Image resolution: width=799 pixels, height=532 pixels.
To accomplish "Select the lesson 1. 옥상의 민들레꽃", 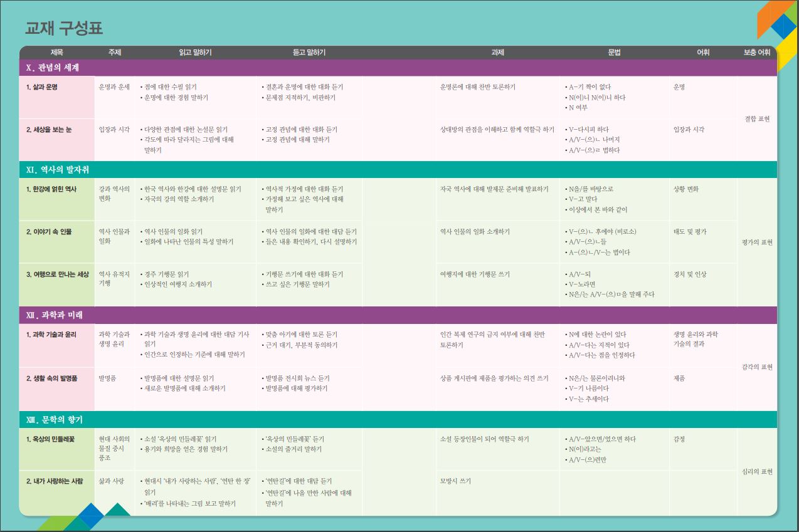I will [50, 439].
